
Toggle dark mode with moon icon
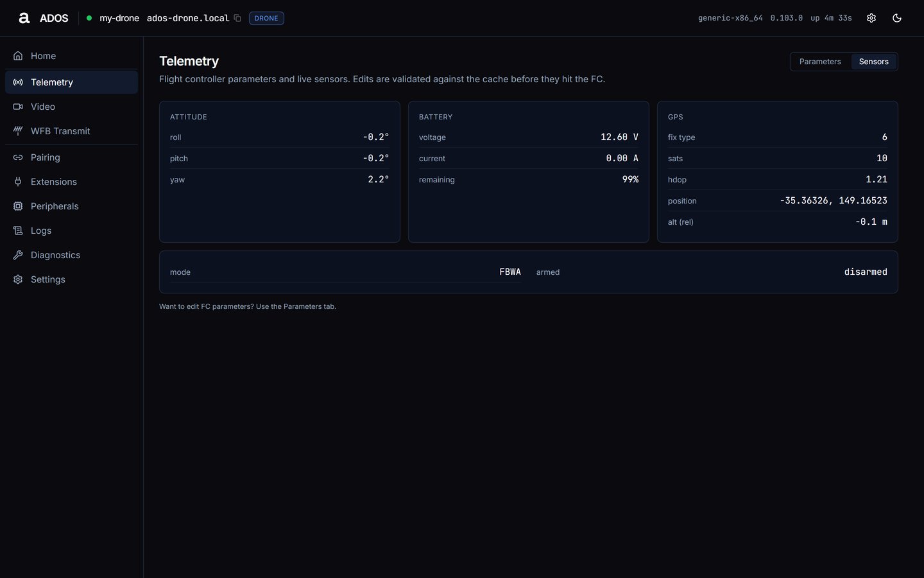[x=897, y=18]
